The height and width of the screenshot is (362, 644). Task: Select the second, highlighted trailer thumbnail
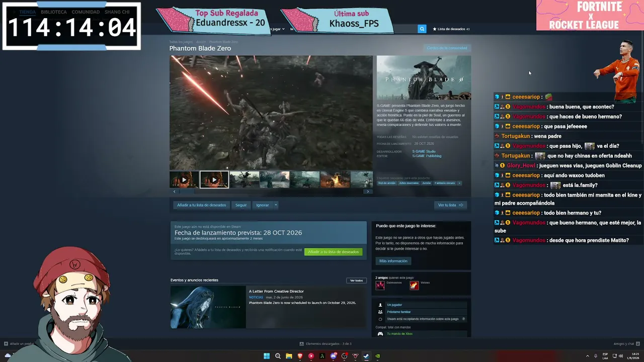[x=214, y=179]
